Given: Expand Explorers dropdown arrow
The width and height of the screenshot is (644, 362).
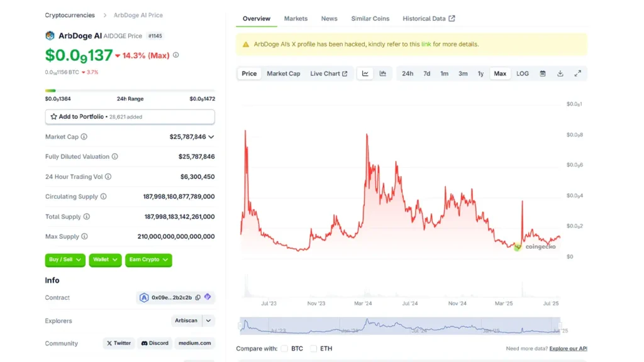Looking at the screenshot, I should pos(208,321).
